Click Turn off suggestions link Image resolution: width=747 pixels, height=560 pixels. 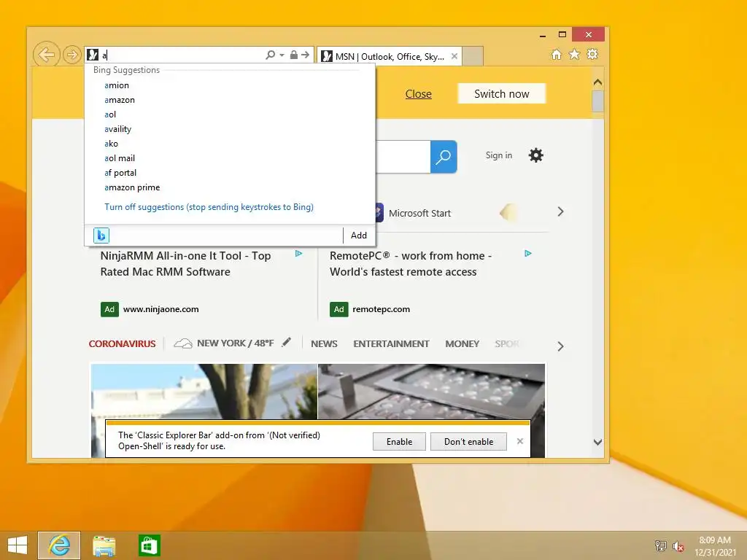pos(209,207)
